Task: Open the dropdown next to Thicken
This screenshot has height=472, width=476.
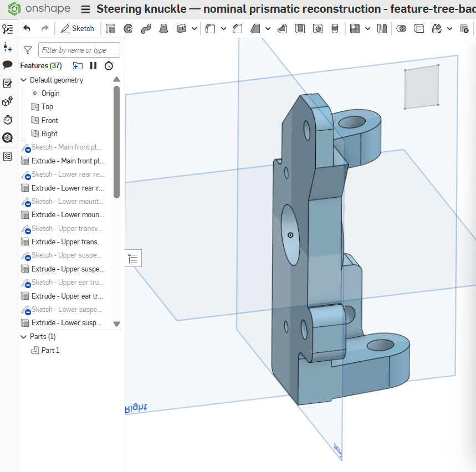Action: point(195,29)
